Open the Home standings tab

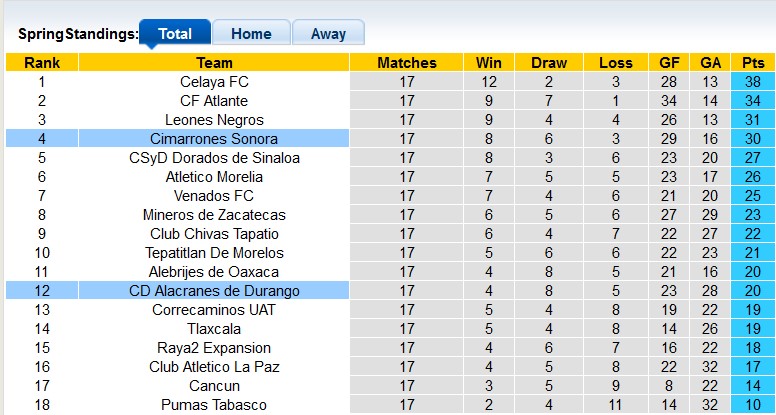[251, 33]
